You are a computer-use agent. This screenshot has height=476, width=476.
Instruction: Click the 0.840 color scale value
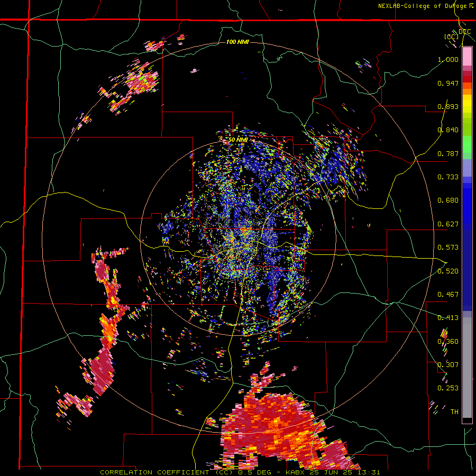tap(448, 130)
